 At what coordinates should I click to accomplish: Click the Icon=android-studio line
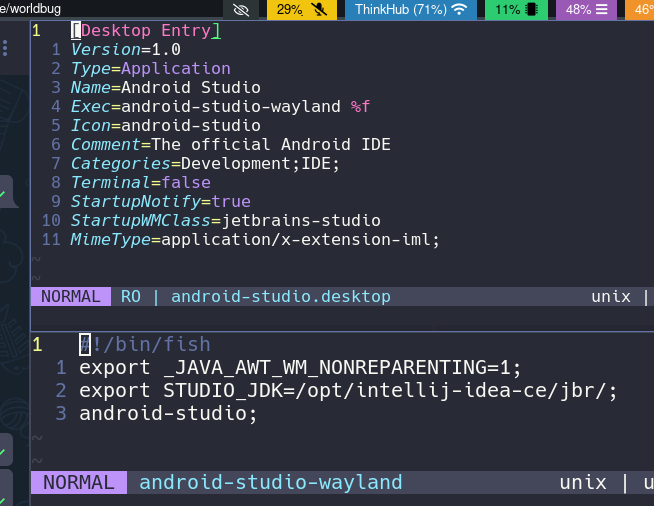(166, 126)
